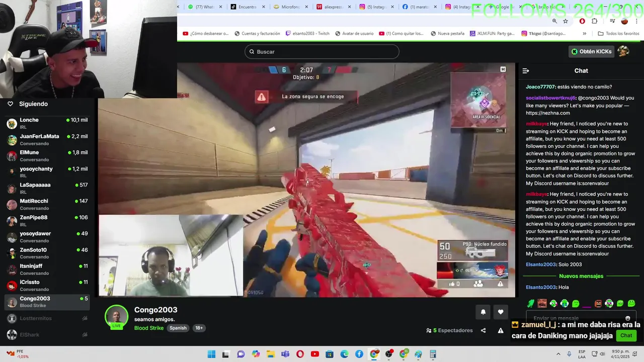Open JuanFerLaMata's channel in the sidebar
The image size is (644, 362).
tap(48, 140)
